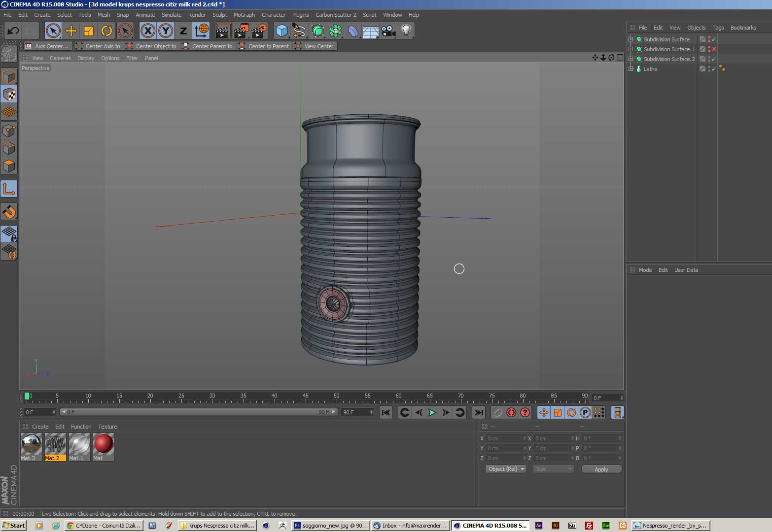Expand the Subdivision Surface.2 hierarchy

click(x=631, y=59)
